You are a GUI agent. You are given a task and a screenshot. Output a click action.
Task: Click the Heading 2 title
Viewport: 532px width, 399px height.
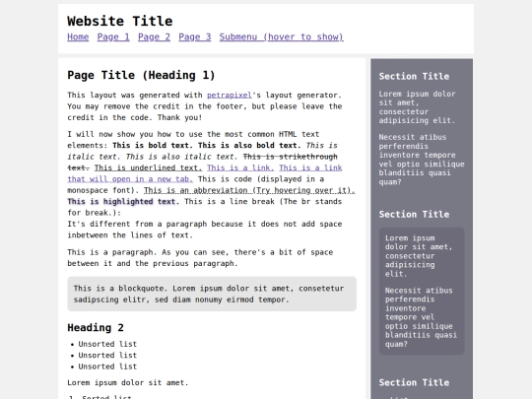pos(96,328)
